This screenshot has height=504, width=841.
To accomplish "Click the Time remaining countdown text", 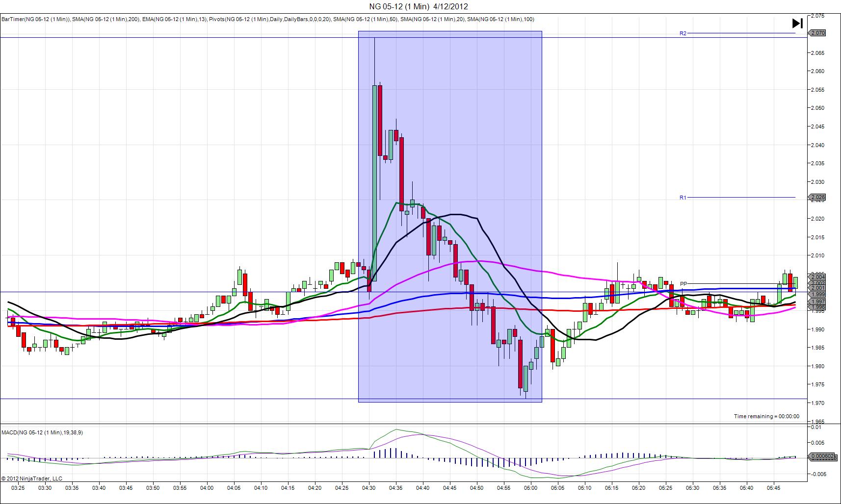I will tap(766, 416).
